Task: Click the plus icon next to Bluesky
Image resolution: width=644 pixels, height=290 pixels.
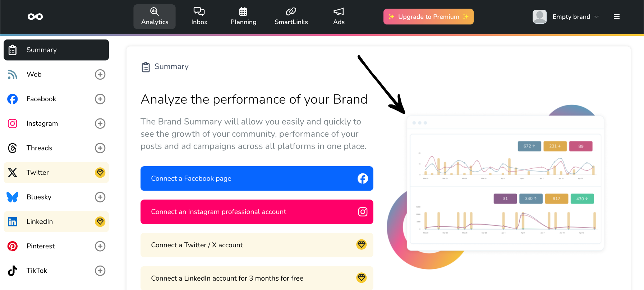Action: (100, 197)
